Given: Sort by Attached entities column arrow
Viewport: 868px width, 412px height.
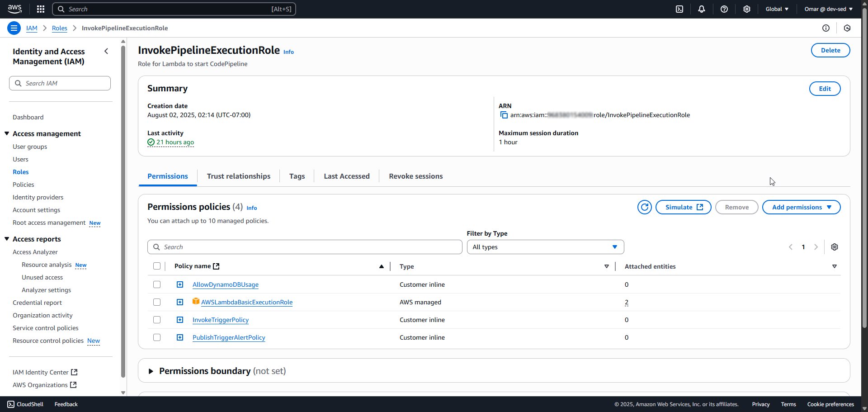Looking at the screenshot, I should (x=835, y=266).
